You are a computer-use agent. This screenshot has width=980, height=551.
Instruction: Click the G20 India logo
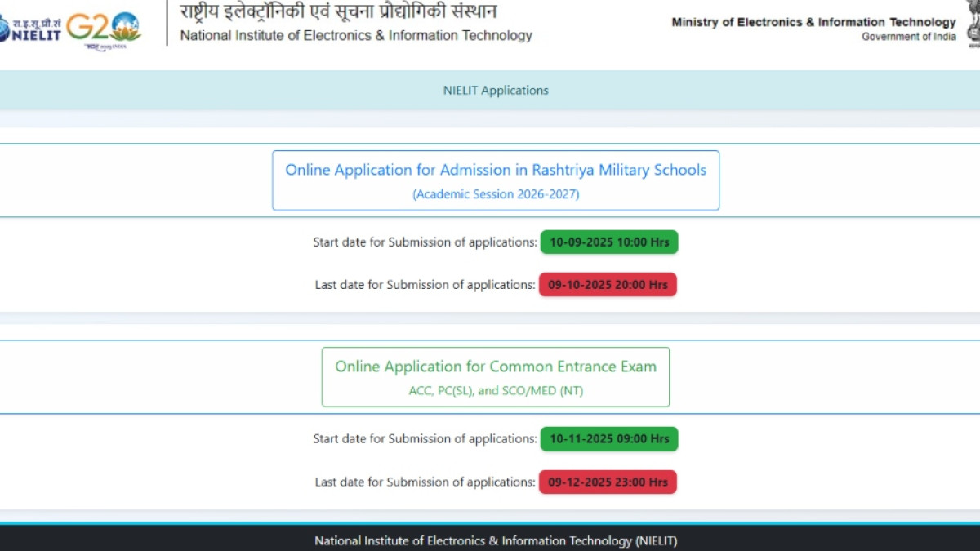point(103,29)
